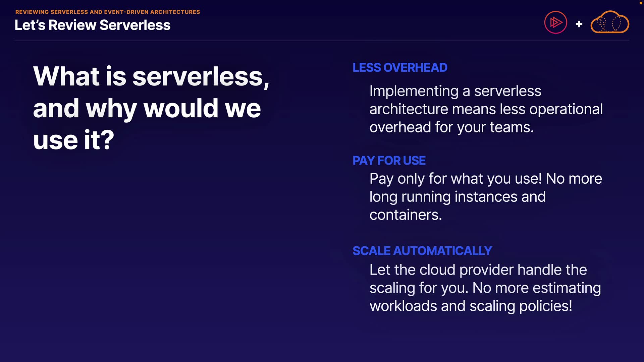
Task: Select the "PAY FOR USE" heading
Action: tap(389, 161)
